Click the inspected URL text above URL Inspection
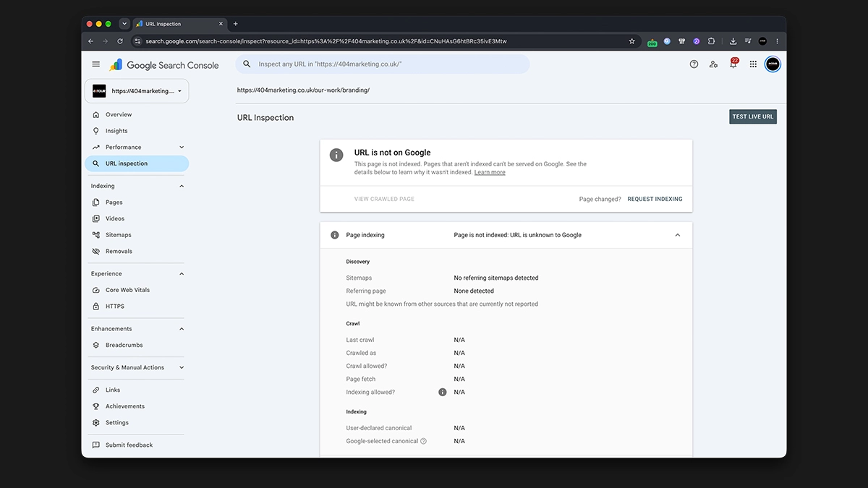The image size is (868, 488). point(303,90)
